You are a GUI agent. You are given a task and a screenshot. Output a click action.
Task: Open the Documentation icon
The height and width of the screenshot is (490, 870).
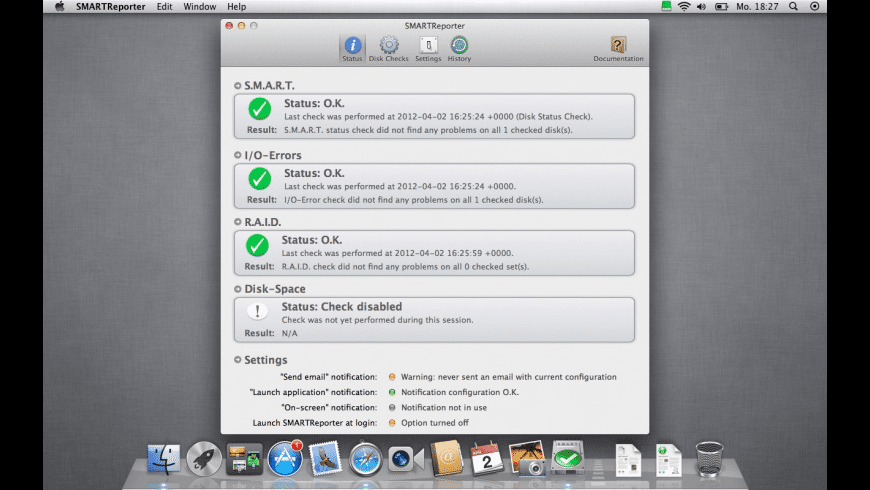pyautogui.click(x=618, y=47)
